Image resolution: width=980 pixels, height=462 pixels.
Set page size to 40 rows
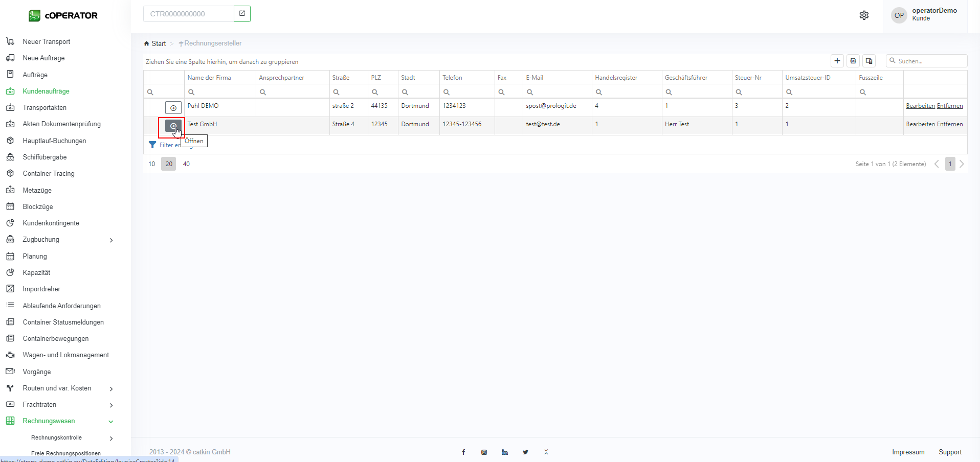click(186, 164)
